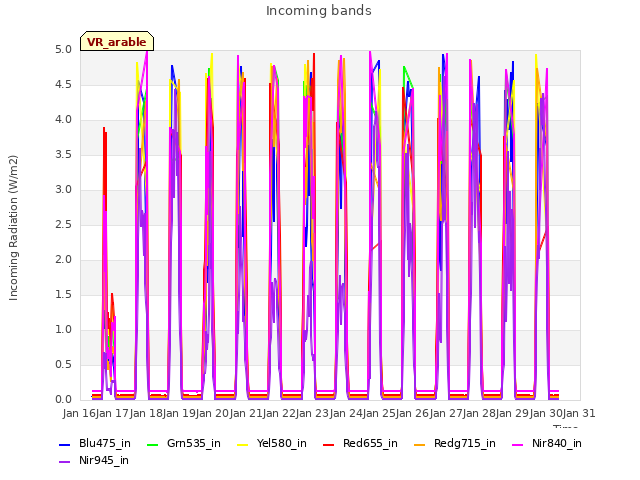The width and height of the screenshot is (640, 480).
Task: Click the Jan 27 x-axis tick label
Action: (x=446, y=414)
